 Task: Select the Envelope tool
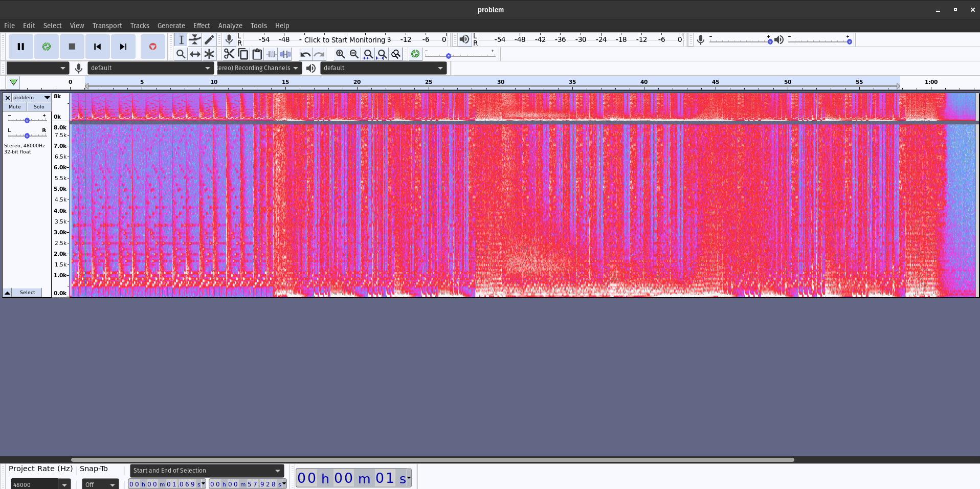click(195, 39)
